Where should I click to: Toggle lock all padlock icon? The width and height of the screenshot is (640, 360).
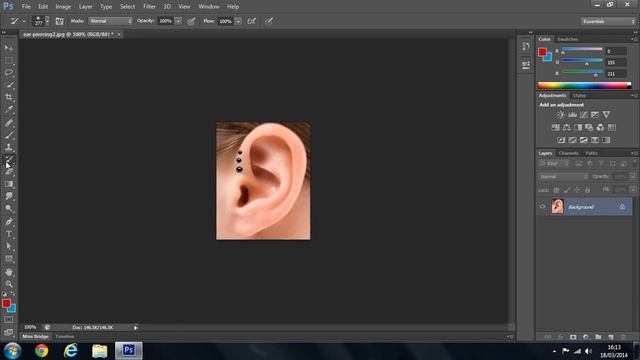tap(587, 190)
